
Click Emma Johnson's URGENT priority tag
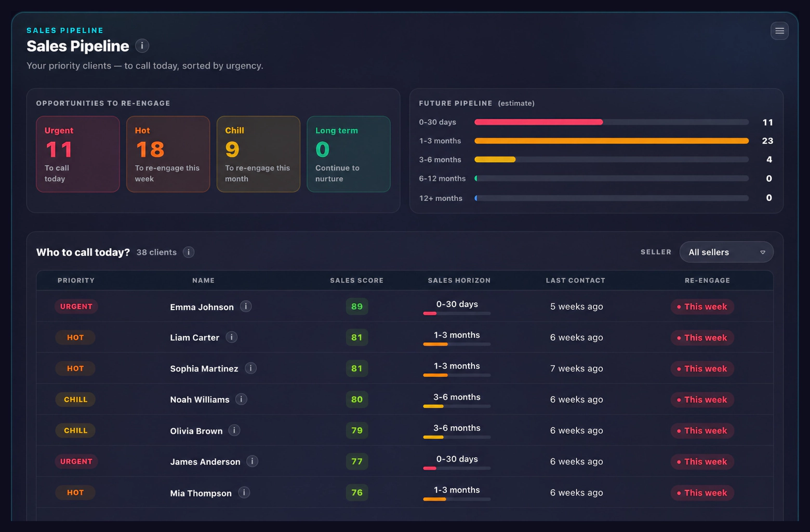(76, 307)
